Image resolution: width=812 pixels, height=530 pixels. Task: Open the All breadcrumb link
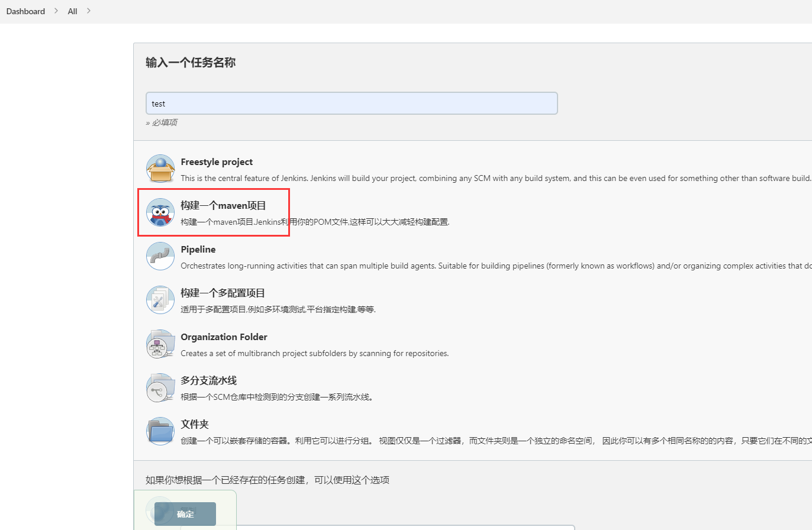72,11
